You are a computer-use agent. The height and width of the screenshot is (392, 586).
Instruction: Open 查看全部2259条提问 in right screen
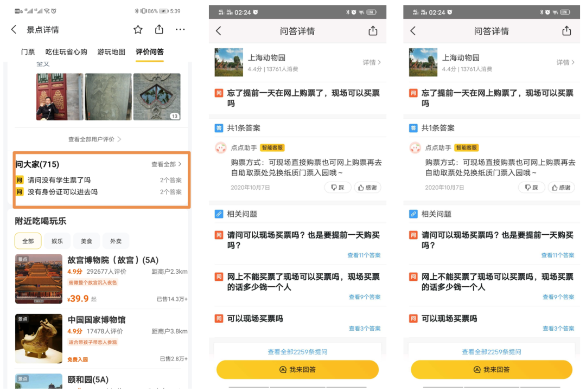point(492,352)
